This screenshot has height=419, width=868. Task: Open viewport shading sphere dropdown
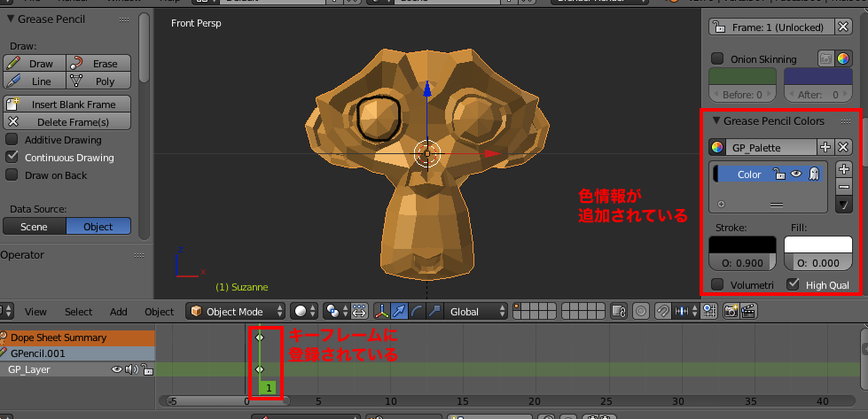(x=304, y=312)
